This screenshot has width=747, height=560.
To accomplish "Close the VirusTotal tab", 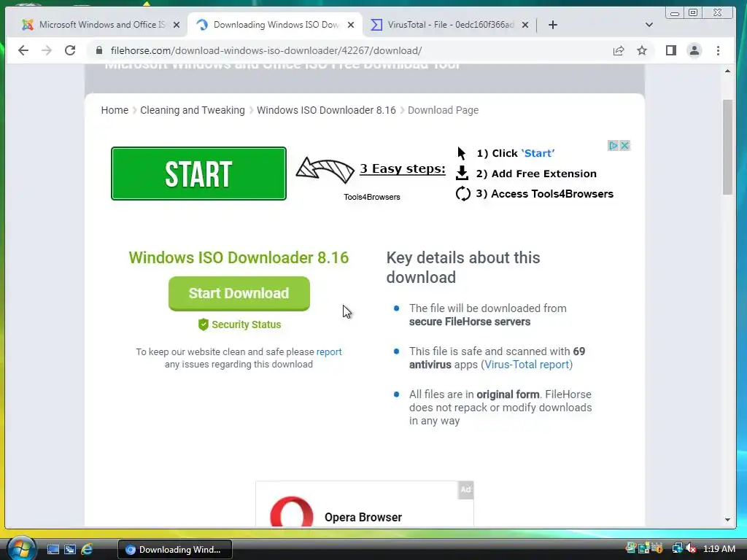I will (x=525, y=25).
